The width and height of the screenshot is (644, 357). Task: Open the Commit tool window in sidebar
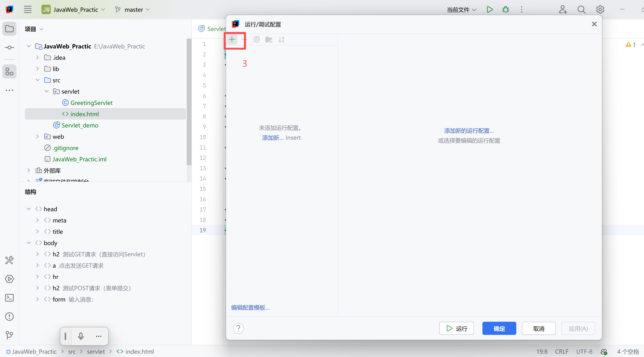click(x=9, y=48)
